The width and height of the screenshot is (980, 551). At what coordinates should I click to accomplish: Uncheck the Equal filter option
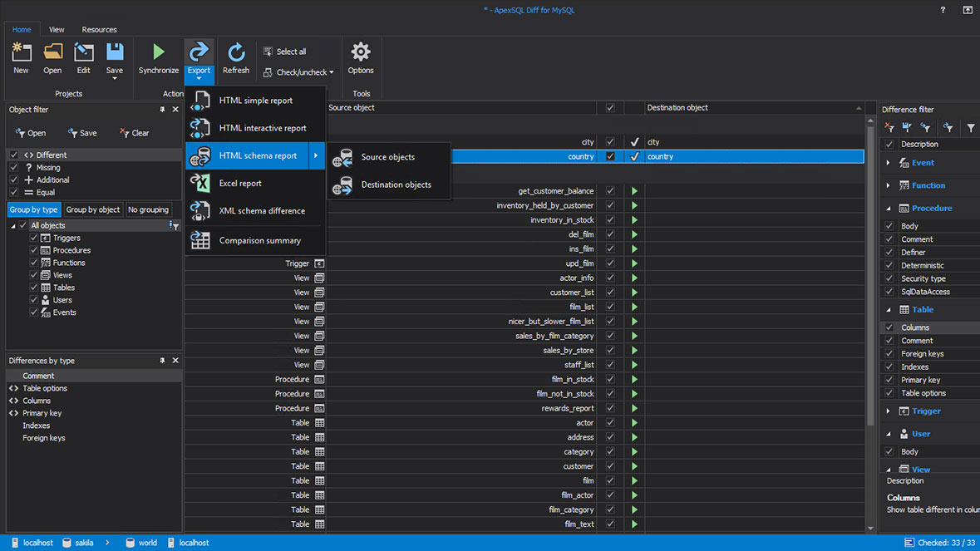point(12,192)
